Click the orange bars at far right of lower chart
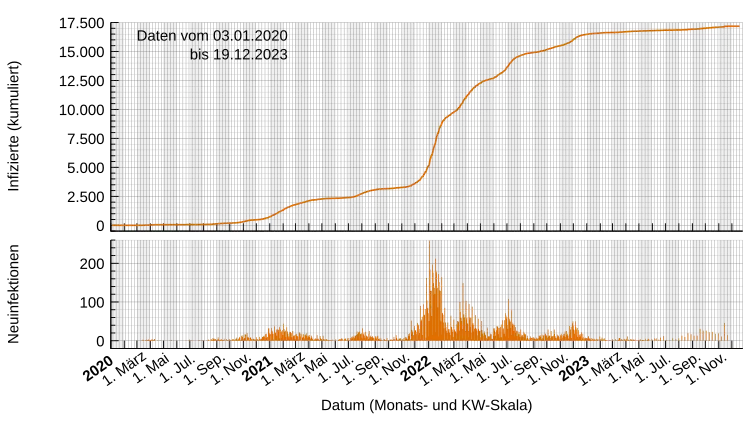 point(712,336)
